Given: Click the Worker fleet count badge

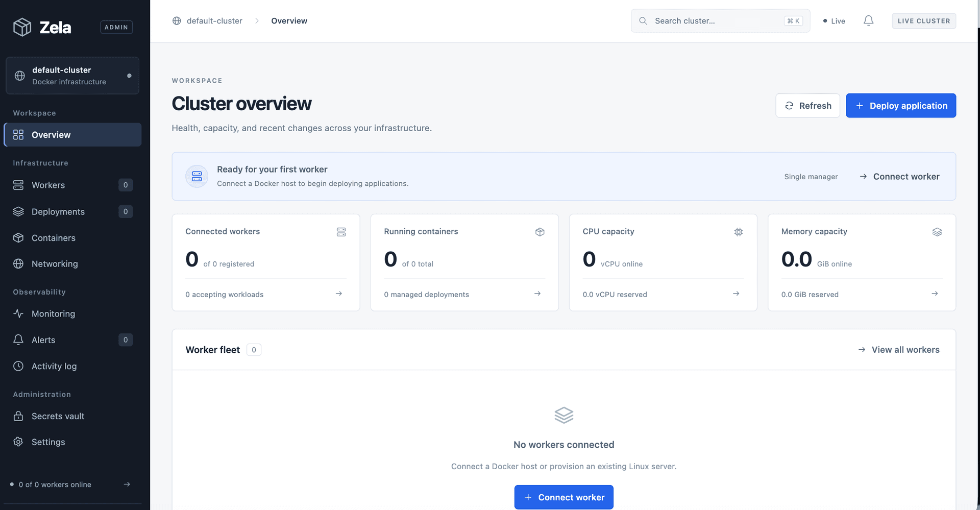Looking at the screenshot, I should coord(254,350).
